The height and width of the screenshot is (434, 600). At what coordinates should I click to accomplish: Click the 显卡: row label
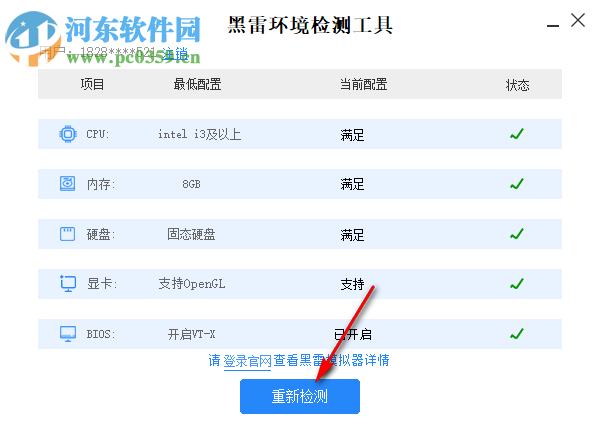tap(101, 284)
